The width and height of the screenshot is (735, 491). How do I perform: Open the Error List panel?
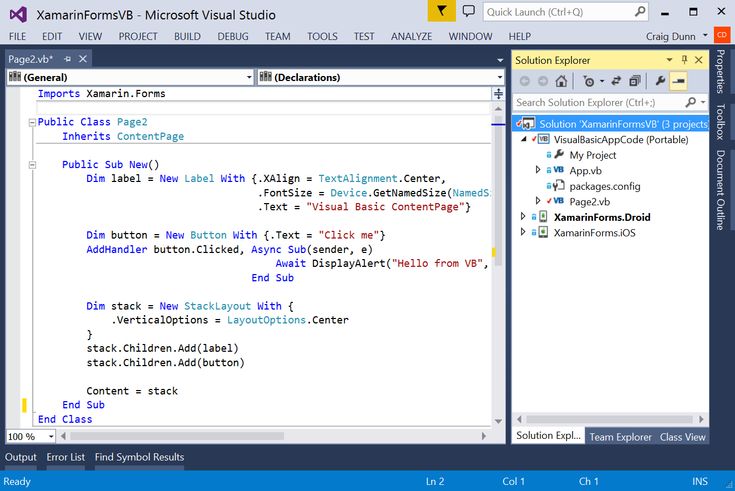[65, 457]
